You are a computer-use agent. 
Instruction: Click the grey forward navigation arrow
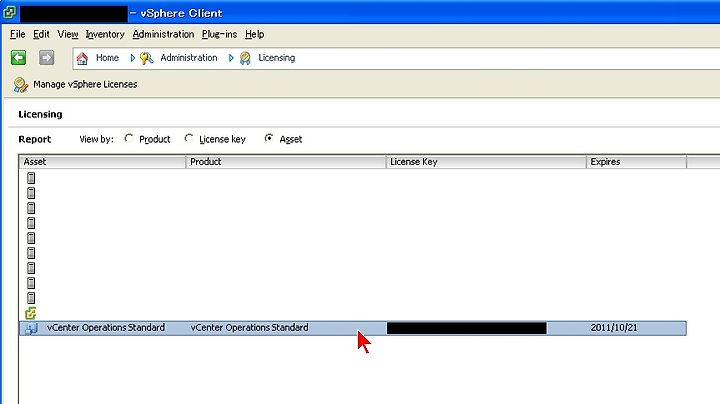click(x=46, y=58)
